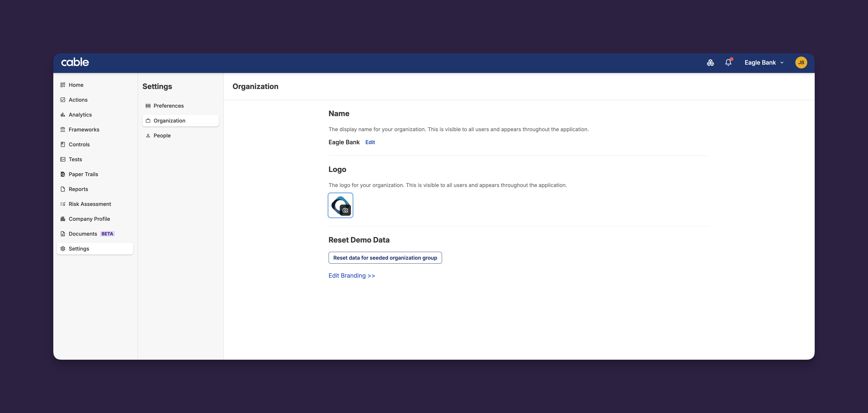
Task: Select Settings in the main sidebar
Action: pyautogui.click(x=95, y=249)
